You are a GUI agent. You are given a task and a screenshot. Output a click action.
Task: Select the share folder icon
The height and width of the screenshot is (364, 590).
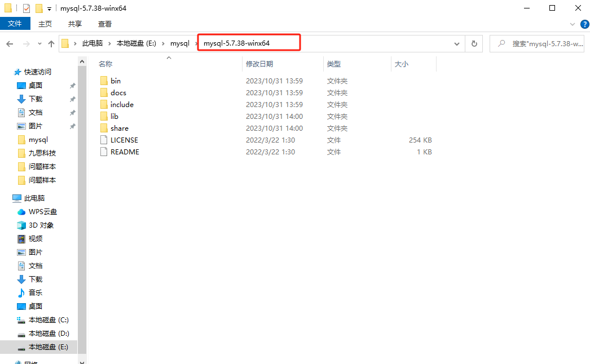pyautogui.click(x=104, y=128)
